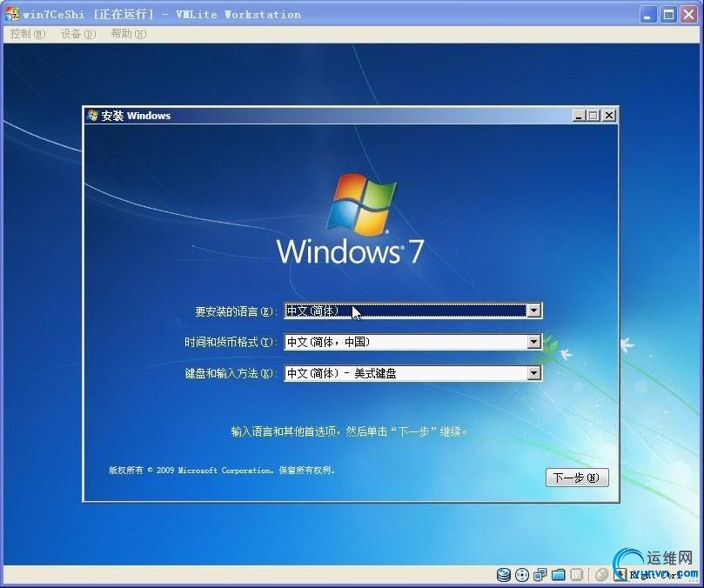Click the 下一步(N) button
The width and height of the screenshot is (704, 588).
[577, 478]
